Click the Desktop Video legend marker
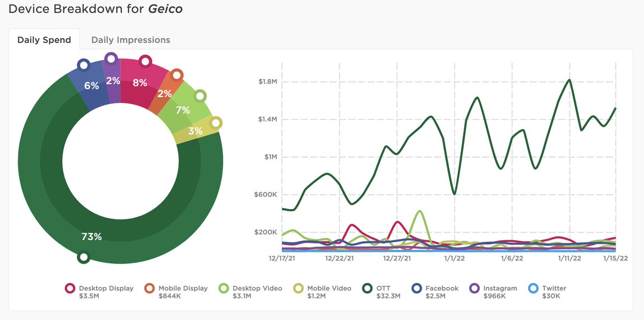This screenshot has width=644, height=320. [223, 288]
